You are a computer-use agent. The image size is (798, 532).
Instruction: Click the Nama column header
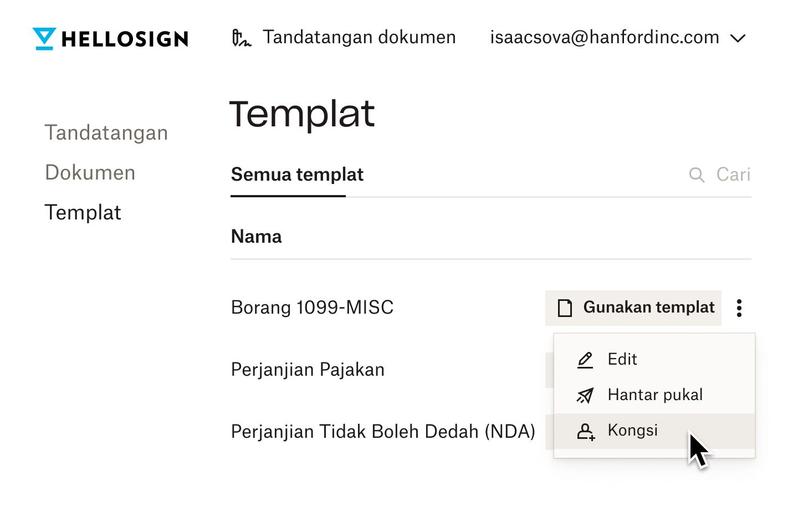click(256, 237)
